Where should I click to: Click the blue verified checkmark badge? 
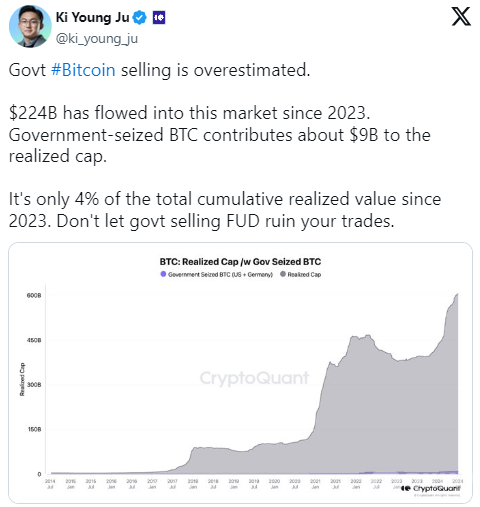click(x=140, y=17)
